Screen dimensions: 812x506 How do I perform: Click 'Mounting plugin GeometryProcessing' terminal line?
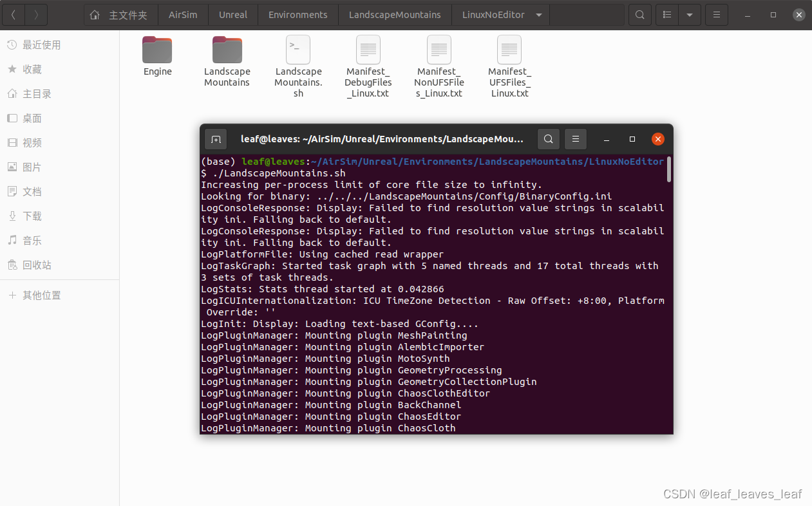click(352, 370)
